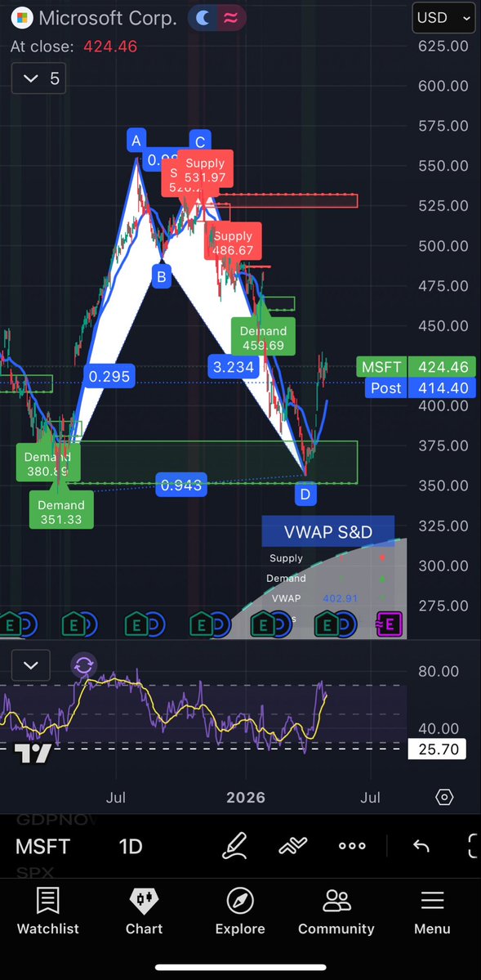Select the 0.943 ratio label
This screenshot has height=980, width=481.
[180, 485]
